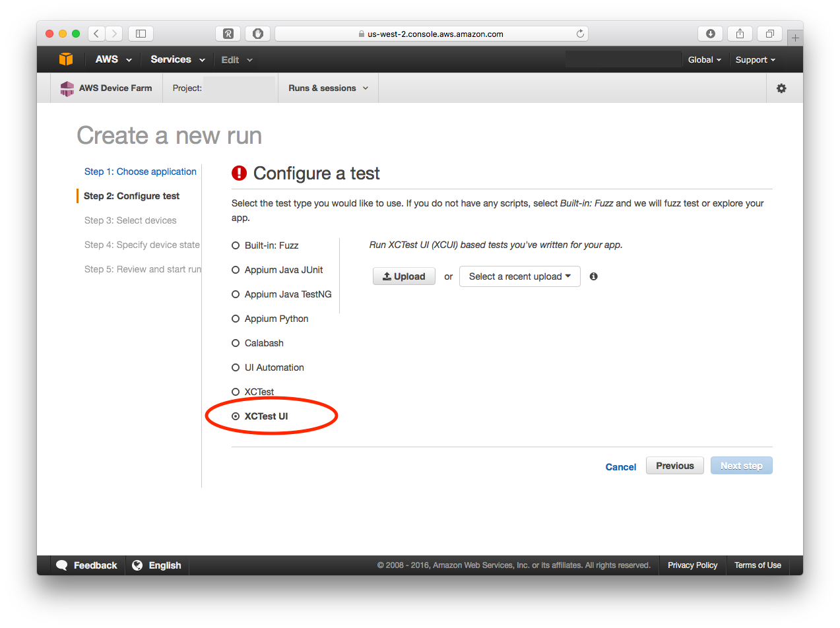Click the Feedback speech bubble icon
This screenshot has height=628, width=840.
[x=62, y=565]
